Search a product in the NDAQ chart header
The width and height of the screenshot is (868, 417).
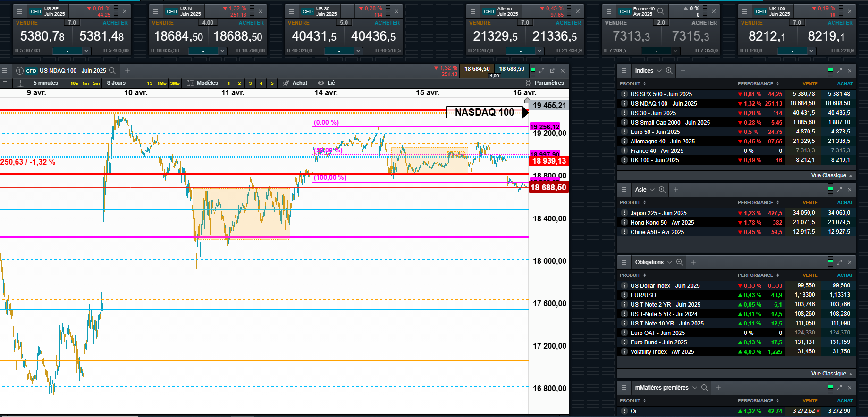pyautogui.click(x=112, y=71)
